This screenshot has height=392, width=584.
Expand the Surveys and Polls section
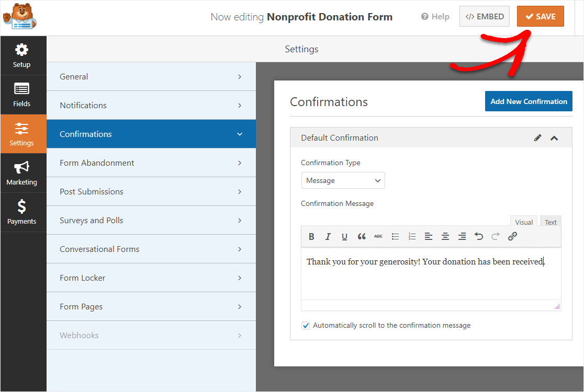[x=151, y=220]
